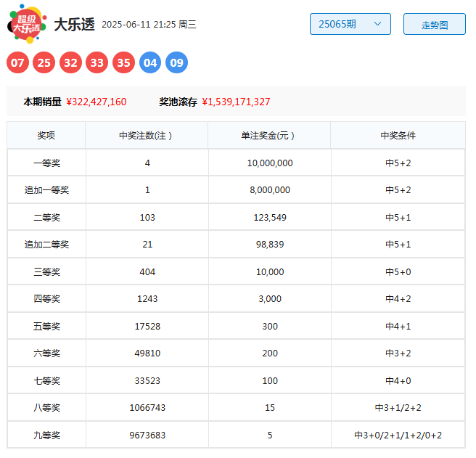The width and height of the screenshot is (476, 458).
Task: Click the winner count 404 cell
Action: point(147,271)
